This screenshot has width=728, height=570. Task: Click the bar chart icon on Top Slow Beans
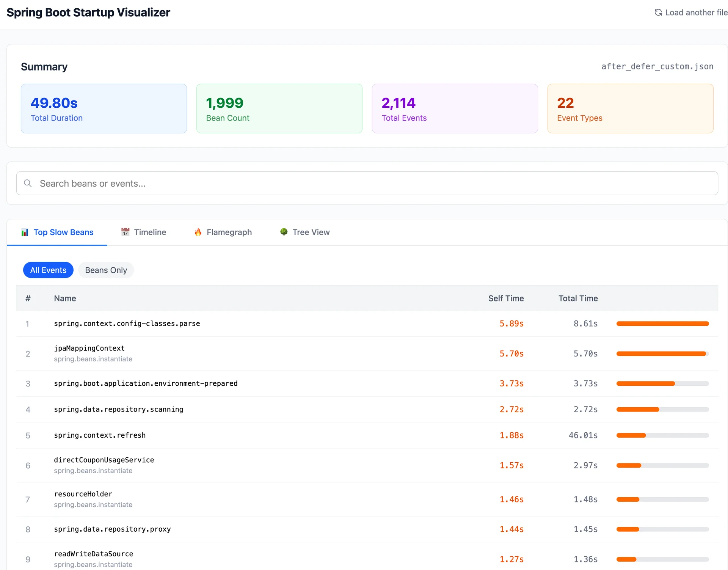point(25,232)
